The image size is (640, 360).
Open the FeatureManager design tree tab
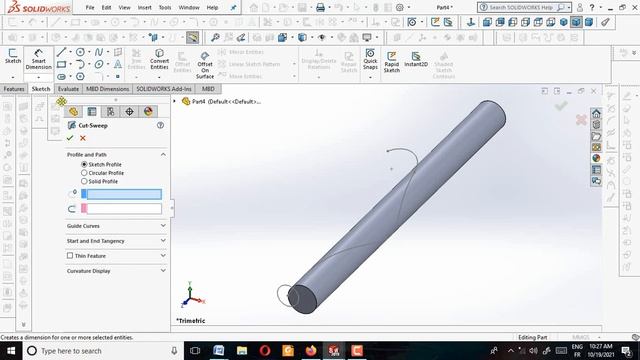tap(73, 111)
